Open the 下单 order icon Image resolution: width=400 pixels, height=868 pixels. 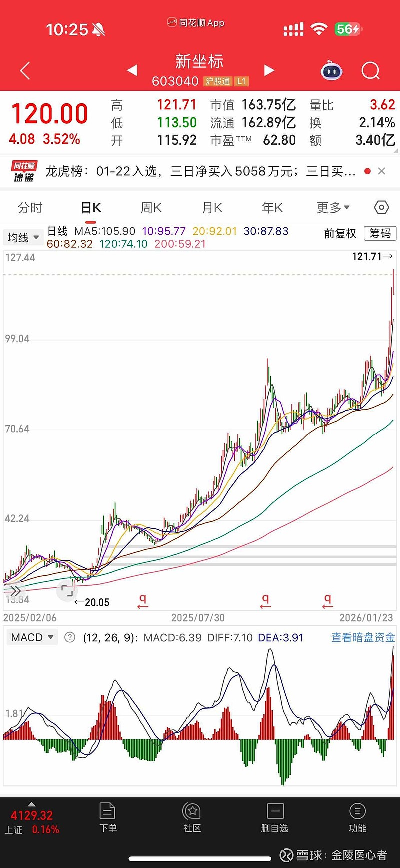pos(108,818)
